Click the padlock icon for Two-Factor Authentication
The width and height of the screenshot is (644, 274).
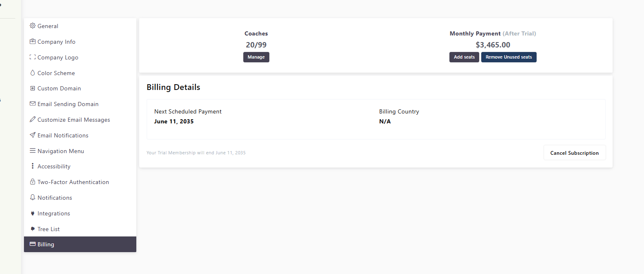[x=33, y=182]
